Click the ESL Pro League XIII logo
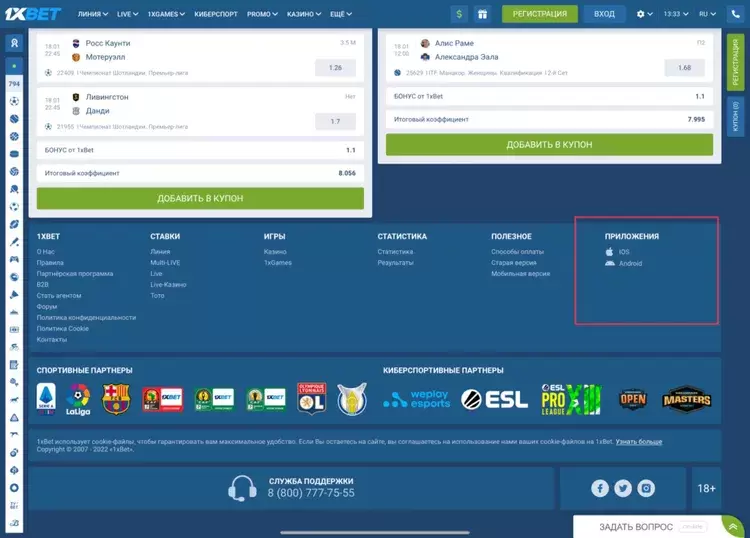 [571, 399]
